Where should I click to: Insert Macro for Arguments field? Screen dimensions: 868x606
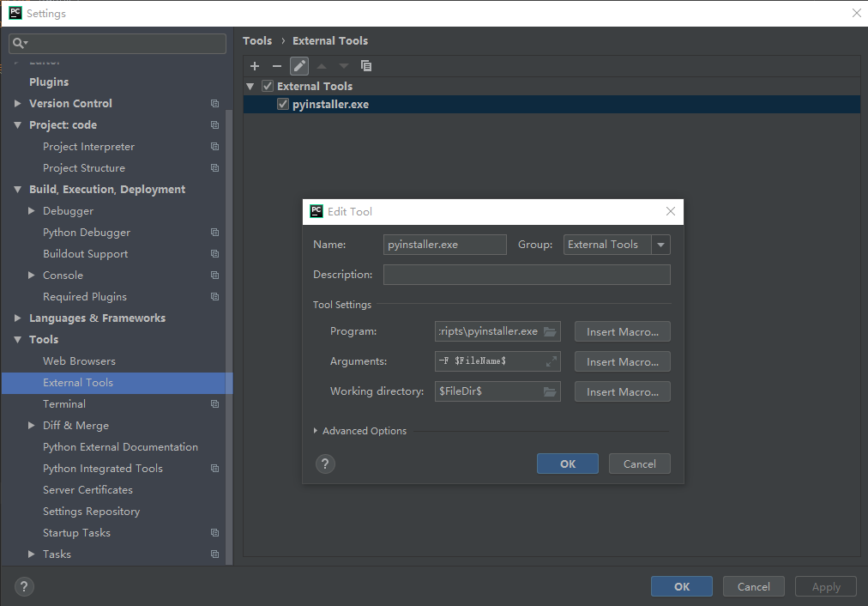pos(622,361)
